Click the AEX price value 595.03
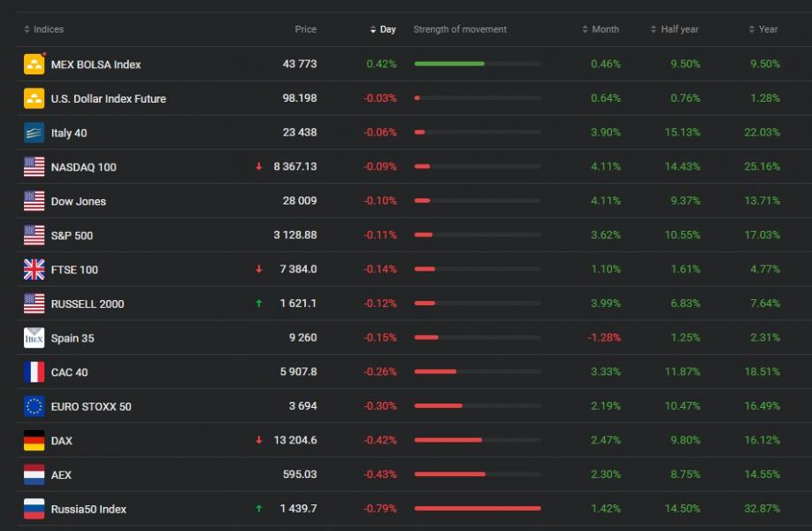The image size is (812, 531). click(x=299, y=474)
